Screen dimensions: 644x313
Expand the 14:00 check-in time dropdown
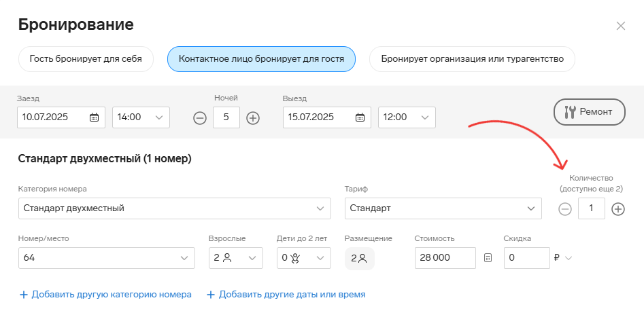(x=141, y=117)
